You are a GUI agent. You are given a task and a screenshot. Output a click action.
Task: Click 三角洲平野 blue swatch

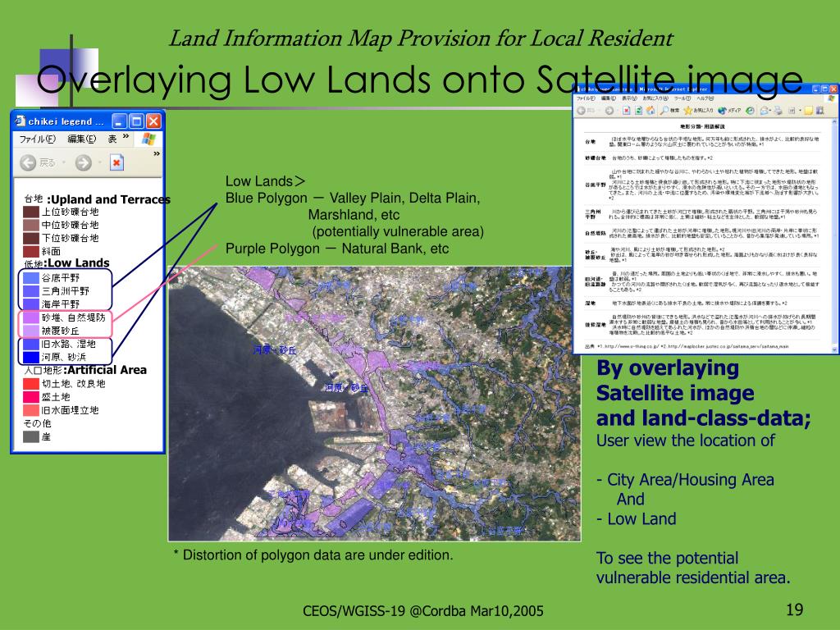click(x=31, y=291)
